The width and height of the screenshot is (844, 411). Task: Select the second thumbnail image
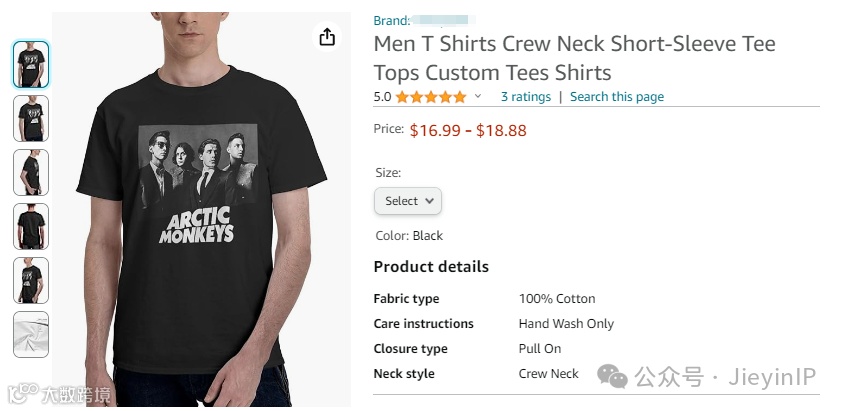pos(31,118)
